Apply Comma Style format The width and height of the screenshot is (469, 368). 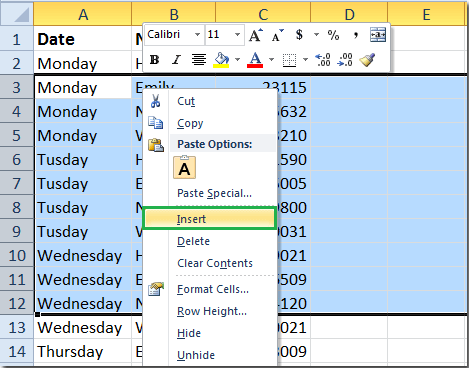coord(356,35)
